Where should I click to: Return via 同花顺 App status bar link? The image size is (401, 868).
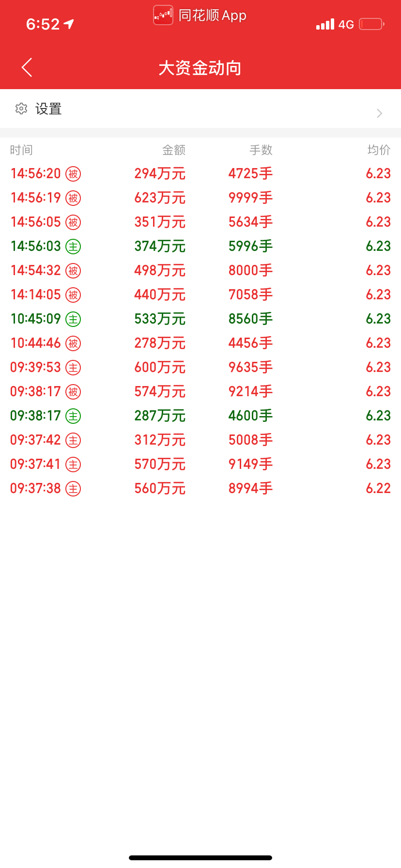coord(212,15)
